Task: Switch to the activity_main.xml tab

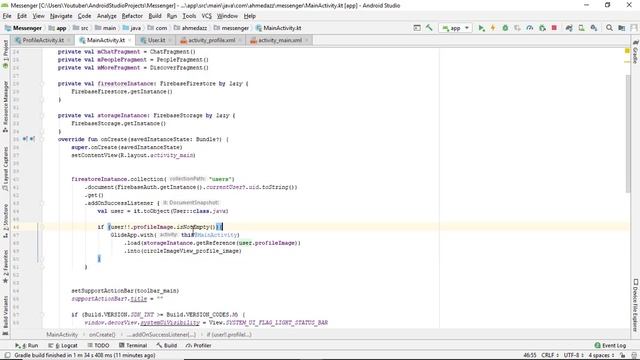Action: click(x=280, y=40)
